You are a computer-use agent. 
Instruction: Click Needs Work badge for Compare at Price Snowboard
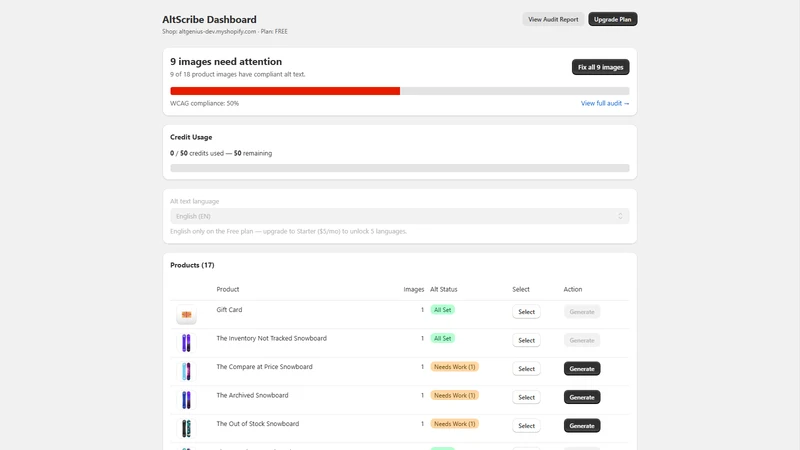(x=454, y=367)
